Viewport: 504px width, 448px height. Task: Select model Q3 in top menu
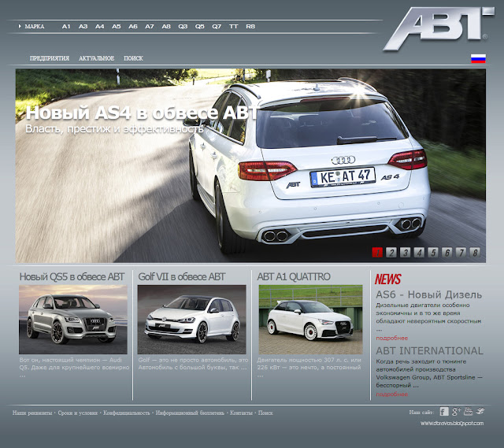183,26
